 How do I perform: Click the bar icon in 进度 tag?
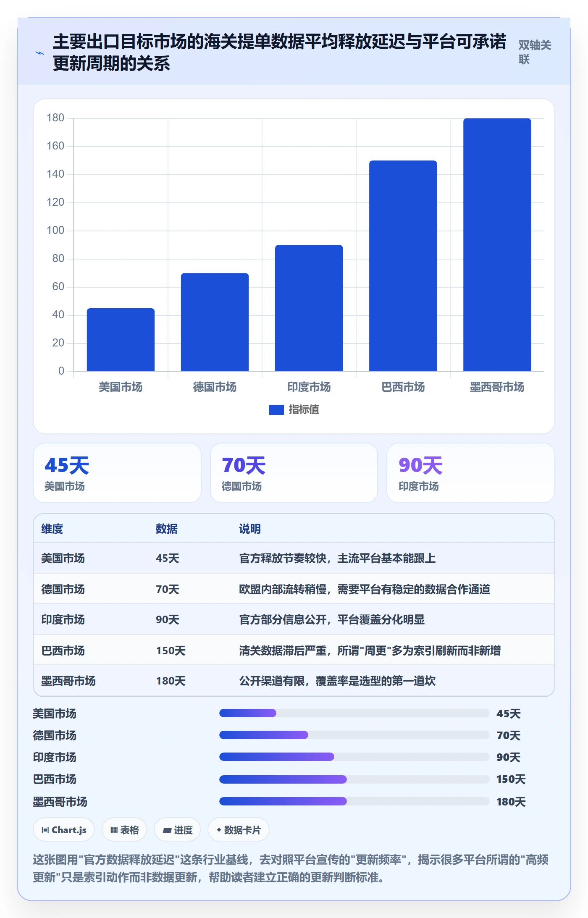[x=167, y=830]
